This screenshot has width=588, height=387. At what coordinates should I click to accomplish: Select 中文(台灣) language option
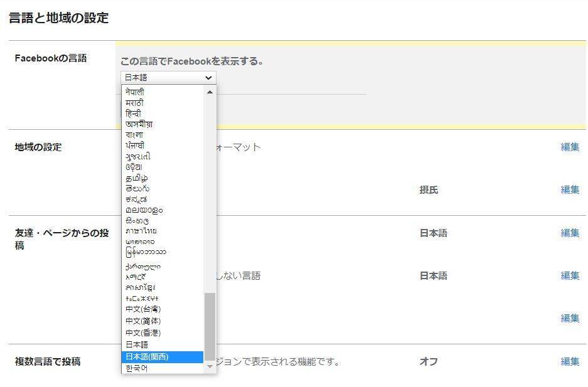tap(163, 309)
